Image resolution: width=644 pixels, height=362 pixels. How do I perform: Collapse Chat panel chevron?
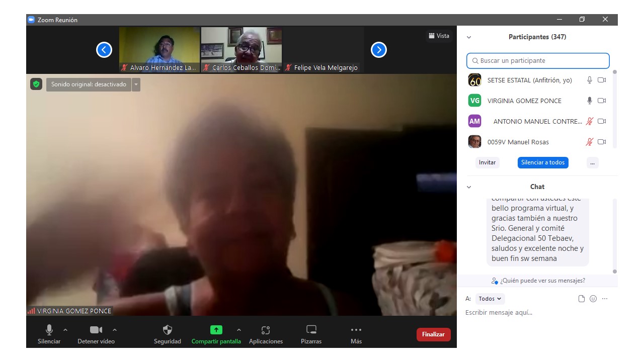[469, 187]
